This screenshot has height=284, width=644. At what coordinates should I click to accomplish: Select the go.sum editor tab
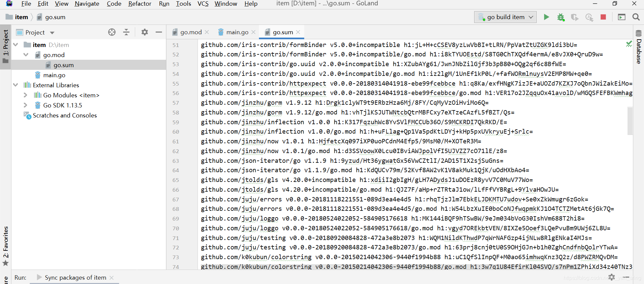[x=282, y=32]
